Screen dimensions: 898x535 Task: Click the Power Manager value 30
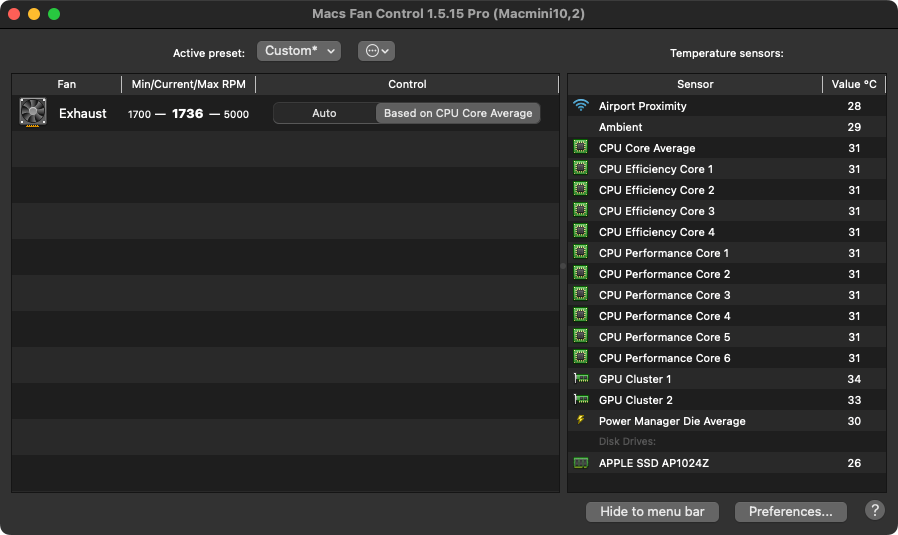tap(854, 421)
